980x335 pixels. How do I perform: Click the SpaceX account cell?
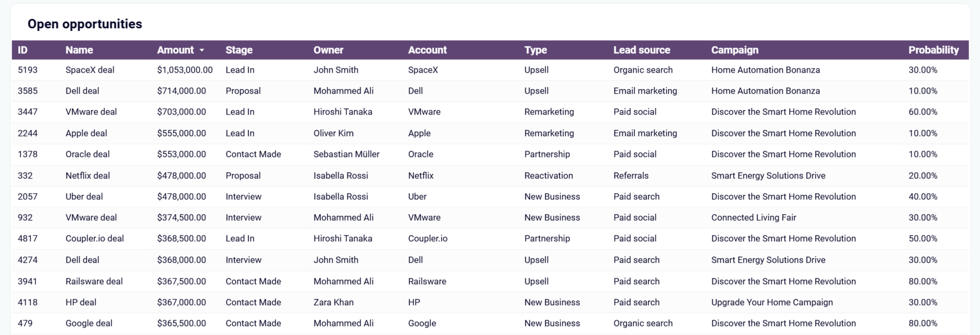pyautogui.click(x=423, y=70)
